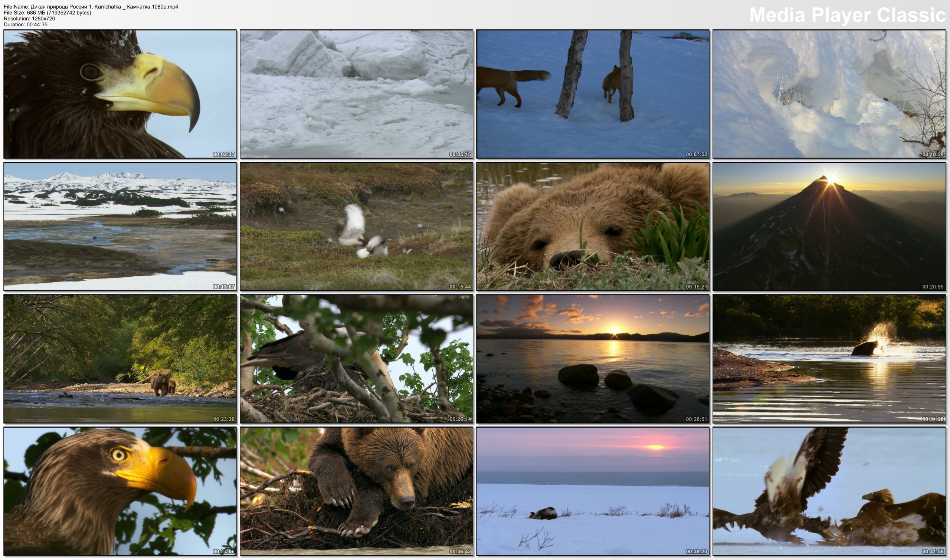Open the eagle nest thumbnail at 00:26:14
Image resolution: width=950 pixels, height=560 pixels.
[x=357, y=359]
